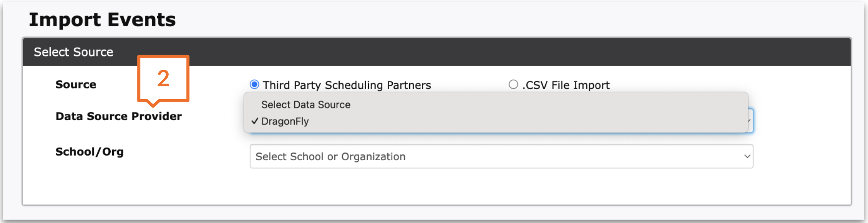Click the dark Select Source title bar

tap(464, 52)
